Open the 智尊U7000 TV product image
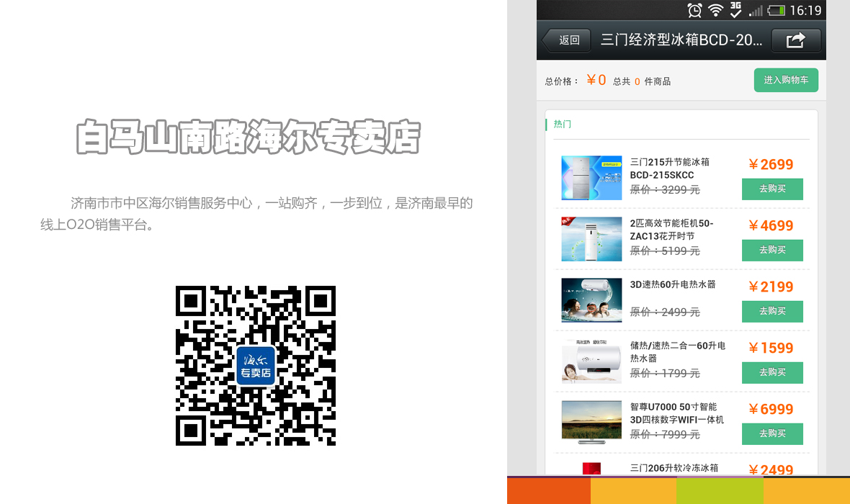Screen dimensions: 850x504 (591, 423)
